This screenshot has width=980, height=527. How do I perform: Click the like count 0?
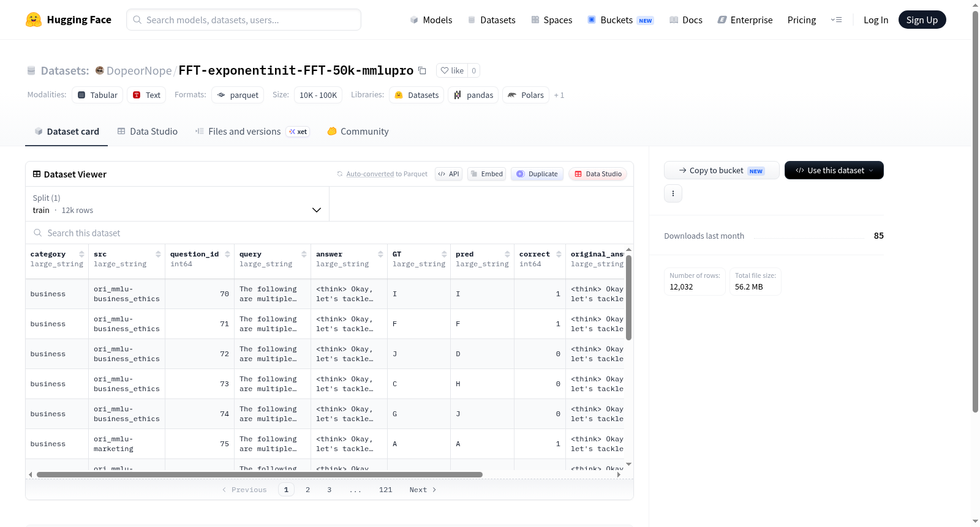[473, 70]
